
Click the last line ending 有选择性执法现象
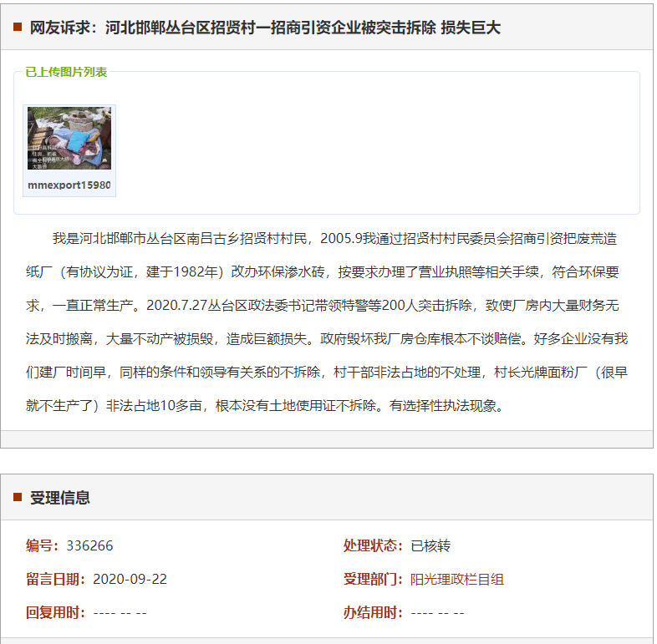click(267, 406)
